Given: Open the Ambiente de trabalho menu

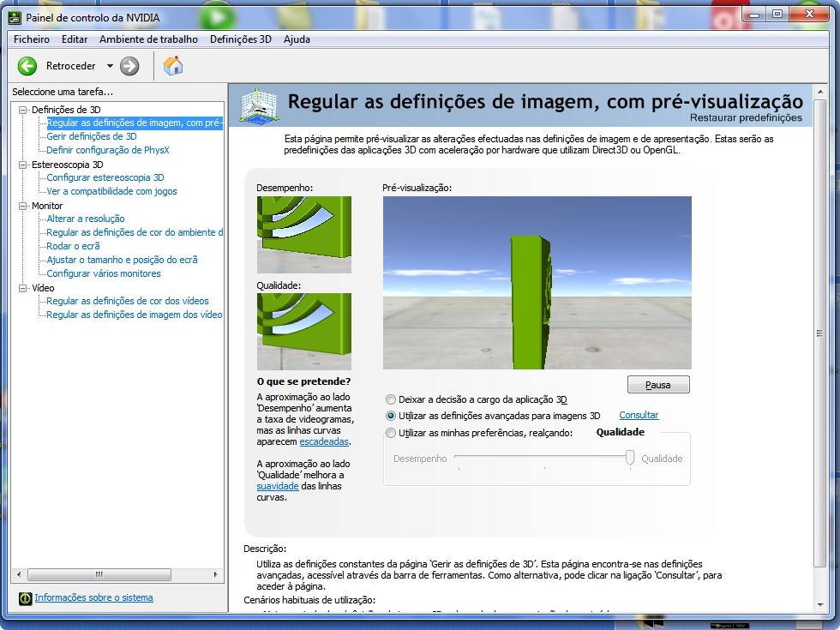Looking at the screenshot, I should click(x=148, y=39).
